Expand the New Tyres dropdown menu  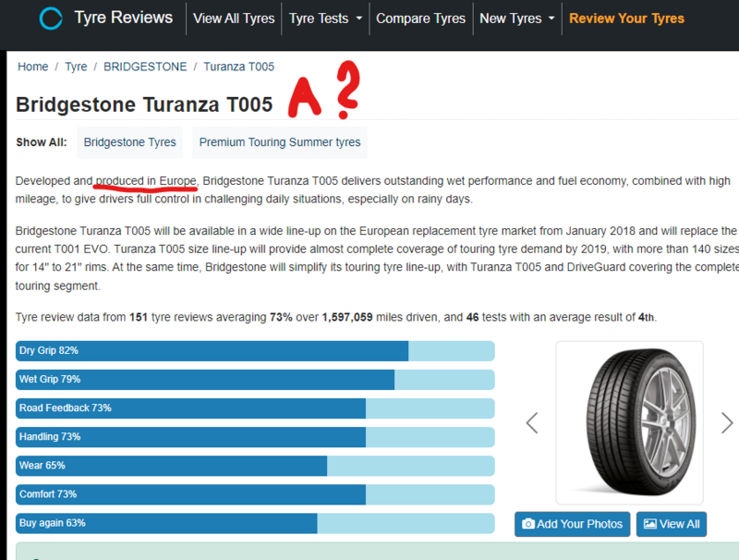pyautogui.click(x=516, y=18)
